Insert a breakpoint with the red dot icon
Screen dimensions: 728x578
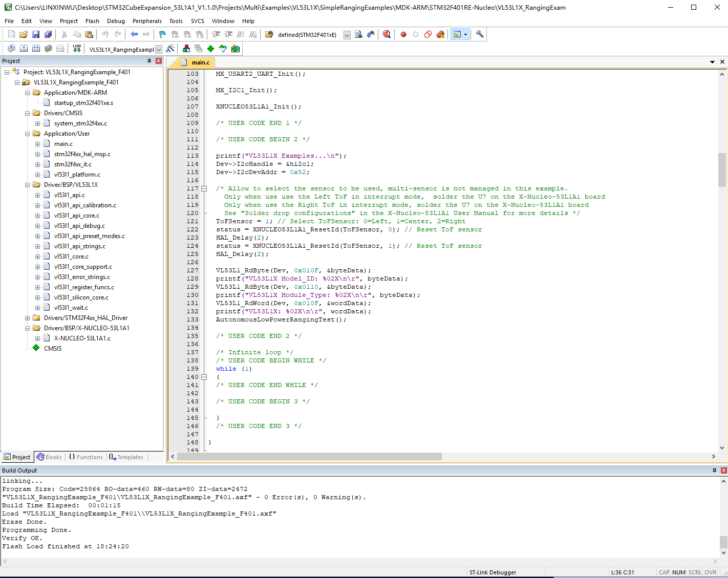pyautogui.click(x=403, y=34)
